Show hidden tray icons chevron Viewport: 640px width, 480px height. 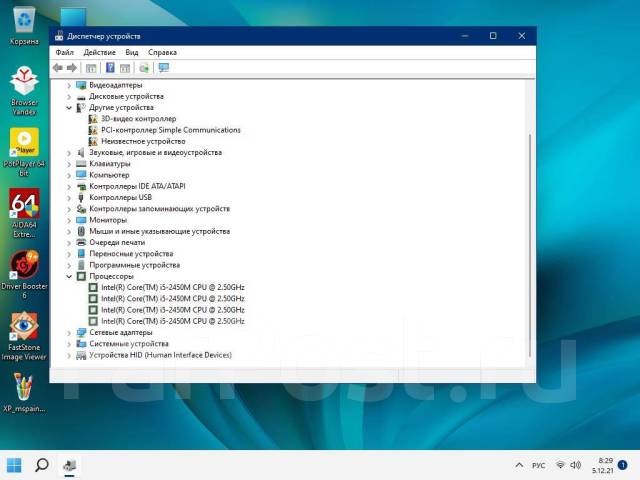tap(519, 465)
